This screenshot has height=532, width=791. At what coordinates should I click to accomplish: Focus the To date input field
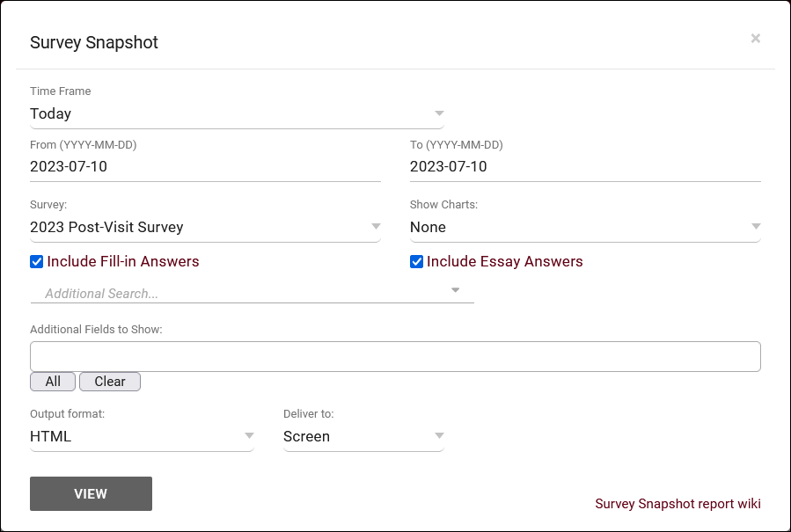585,167
